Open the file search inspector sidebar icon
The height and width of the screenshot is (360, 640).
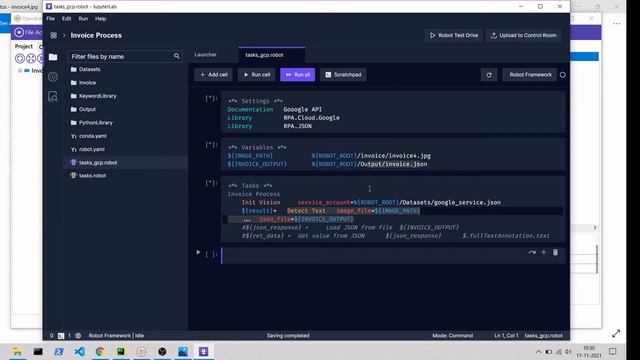coord(53,96)
